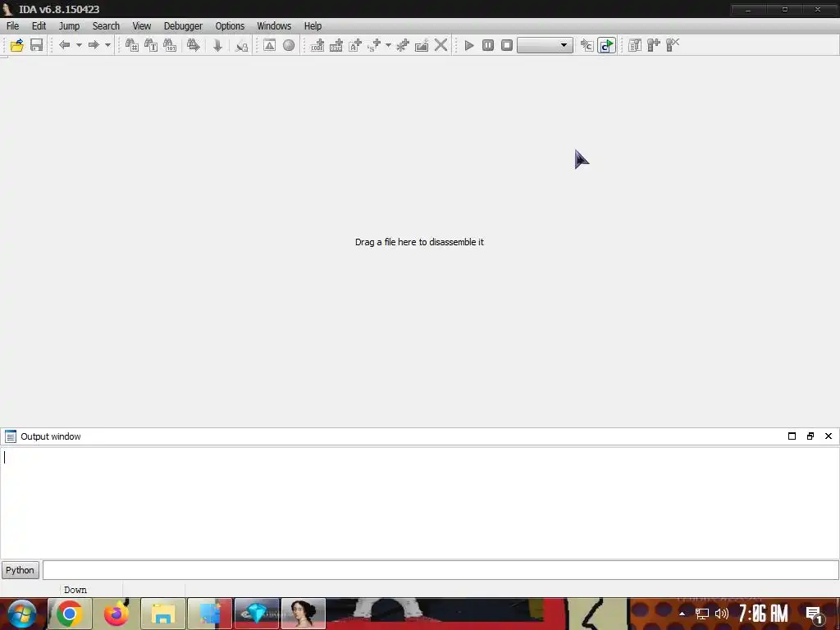Launch Chrome from the taskbar
The width and height of the screenshot is (840, 630).
(x=70, y=614)
